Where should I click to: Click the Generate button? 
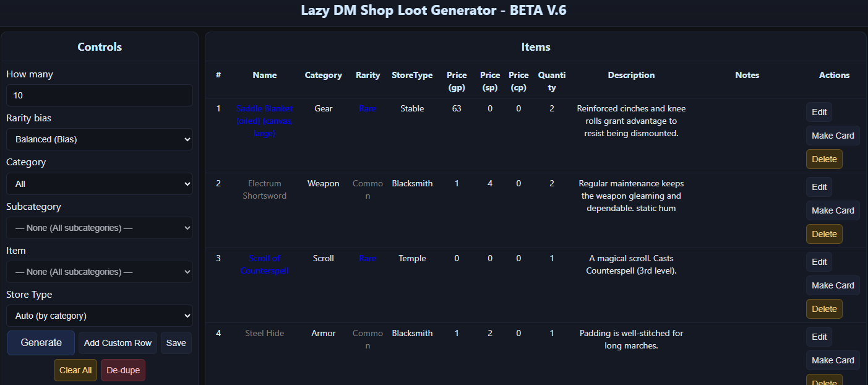pos(41,342)
